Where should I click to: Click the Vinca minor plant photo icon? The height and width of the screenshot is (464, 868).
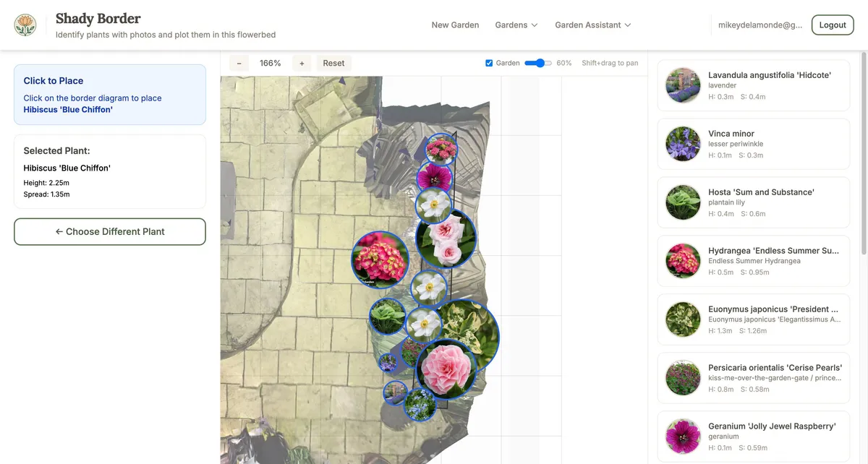(682, 143)
